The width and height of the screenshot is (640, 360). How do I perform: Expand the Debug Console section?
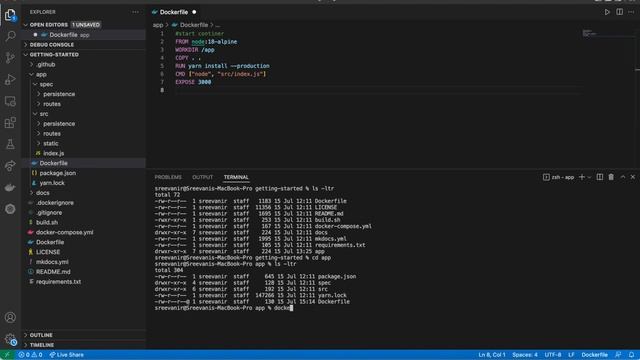[84, 44]
